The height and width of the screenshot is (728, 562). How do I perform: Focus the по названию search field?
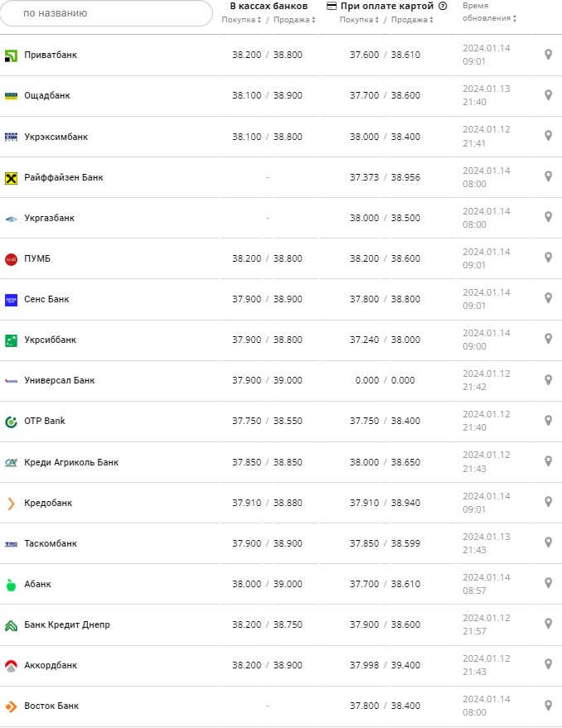click(x=106, y=13)
